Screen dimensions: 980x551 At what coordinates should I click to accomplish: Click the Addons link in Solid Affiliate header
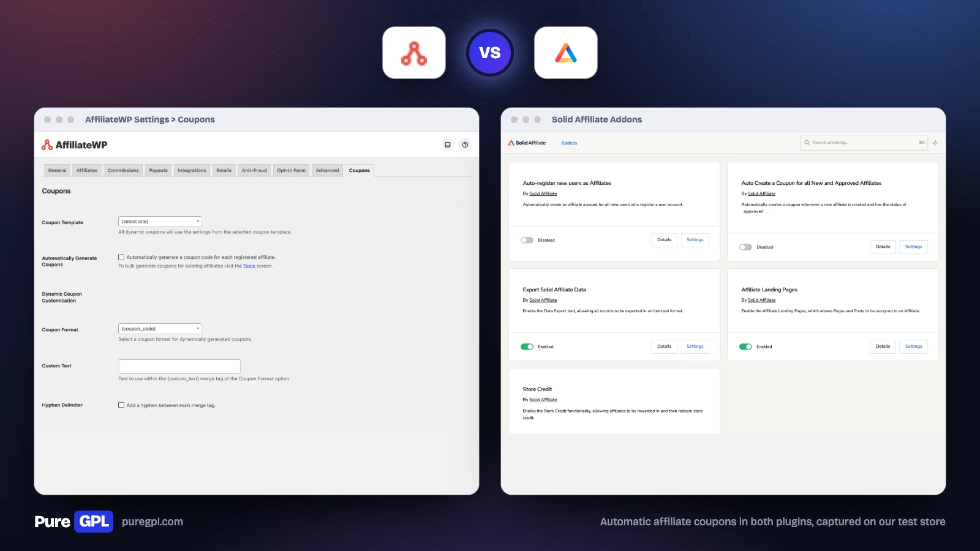pos(569,143)
